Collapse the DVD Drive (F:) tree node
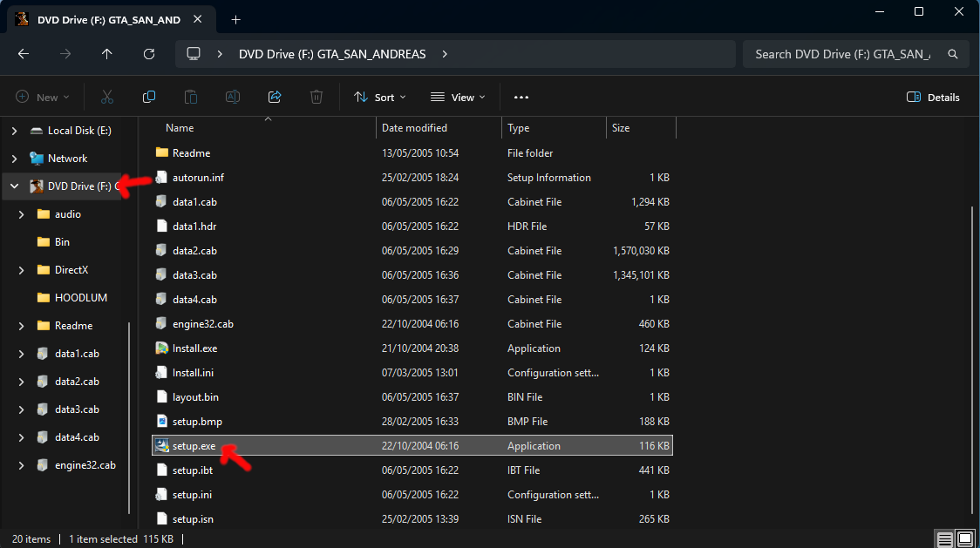Screen dimensions: 980x548 (14, 186)
